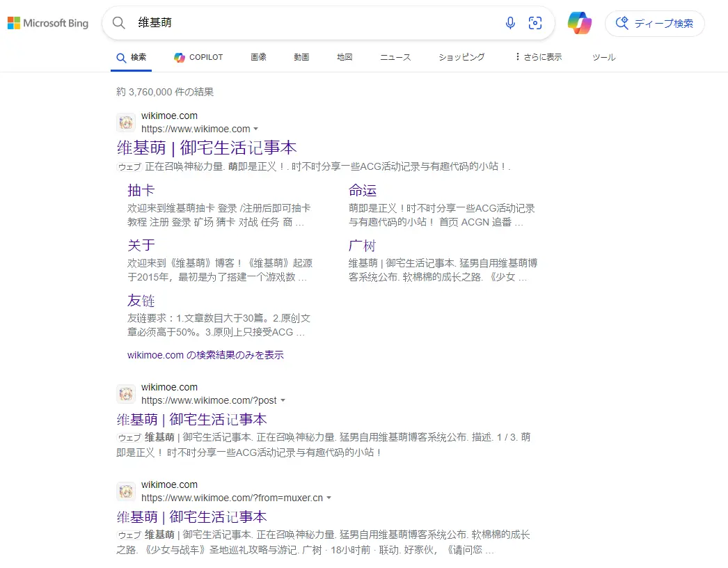Image resolution: width=728 pixels, height=568 pixels.
Task: Click the magnifier icon in search box
Action: coord(119,23)
